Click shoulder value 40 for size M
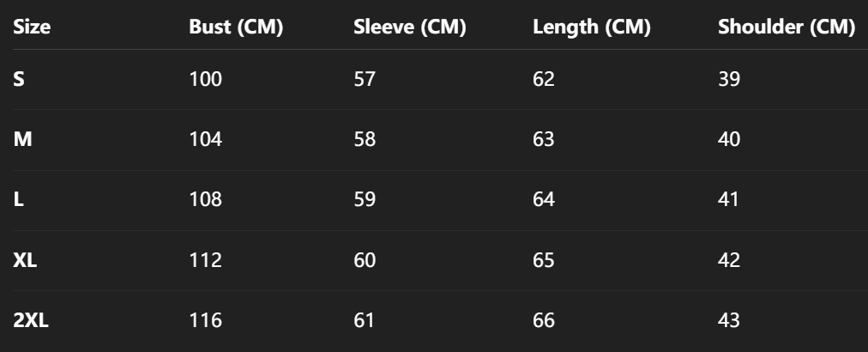 pyautogui.click(x=729, y=140)
